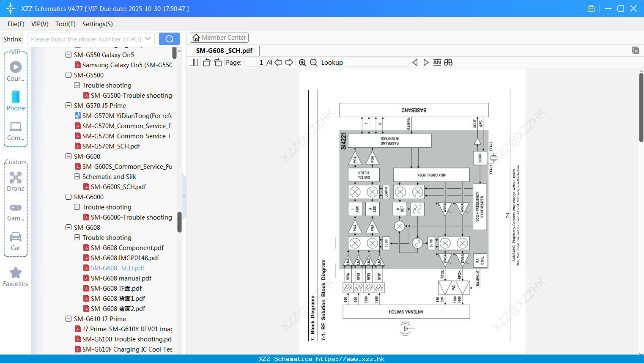Open SM-G570M_SCH.pdf

point(107,146)
